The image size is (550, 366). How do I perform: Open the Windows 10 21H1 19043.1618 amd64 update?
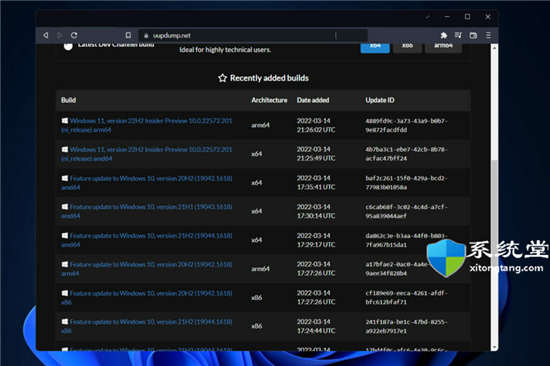pos(147,211)
